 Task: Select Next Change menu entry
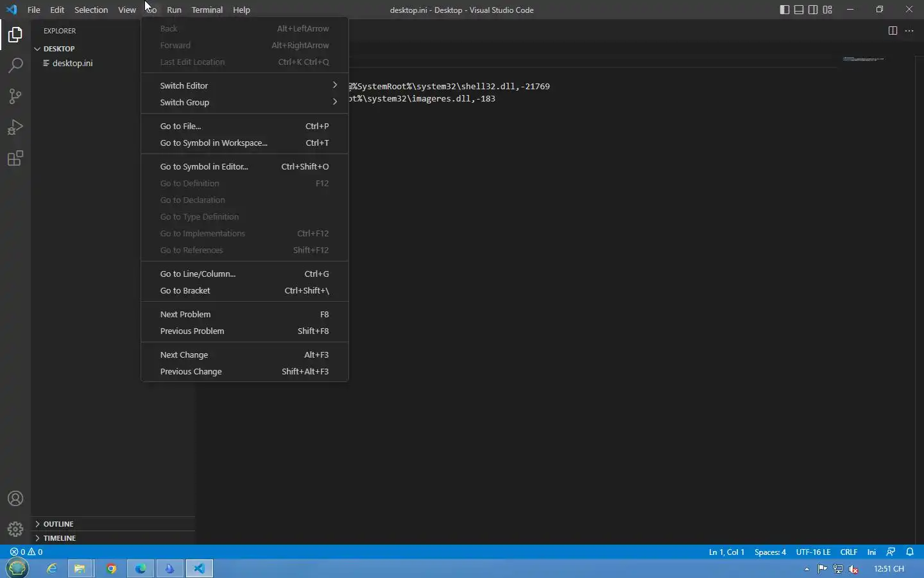[x=244, y=355]
